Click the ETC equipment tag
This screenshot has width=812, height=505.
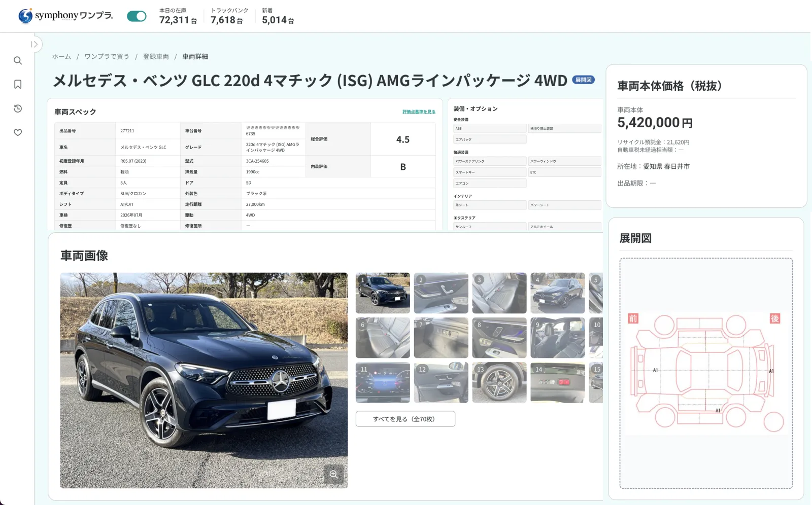pyautogui.click(x=565, y=172)
